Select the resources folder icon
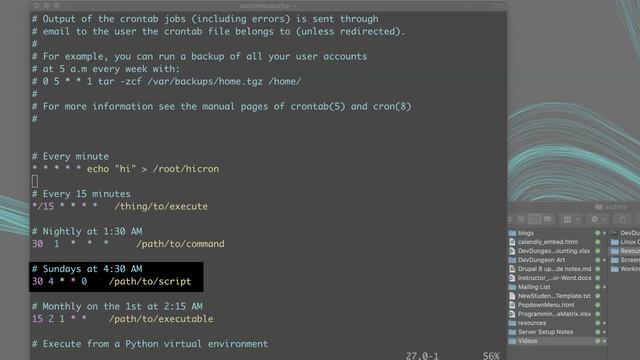Image resolution: width=640 pixels, height=360 pixels. (512, 323)
